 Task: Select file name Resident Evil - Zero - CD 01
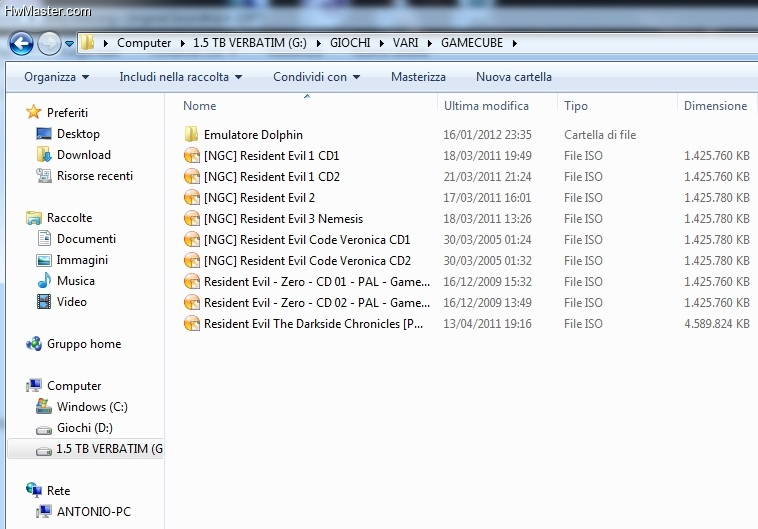[x=317, y=281]
